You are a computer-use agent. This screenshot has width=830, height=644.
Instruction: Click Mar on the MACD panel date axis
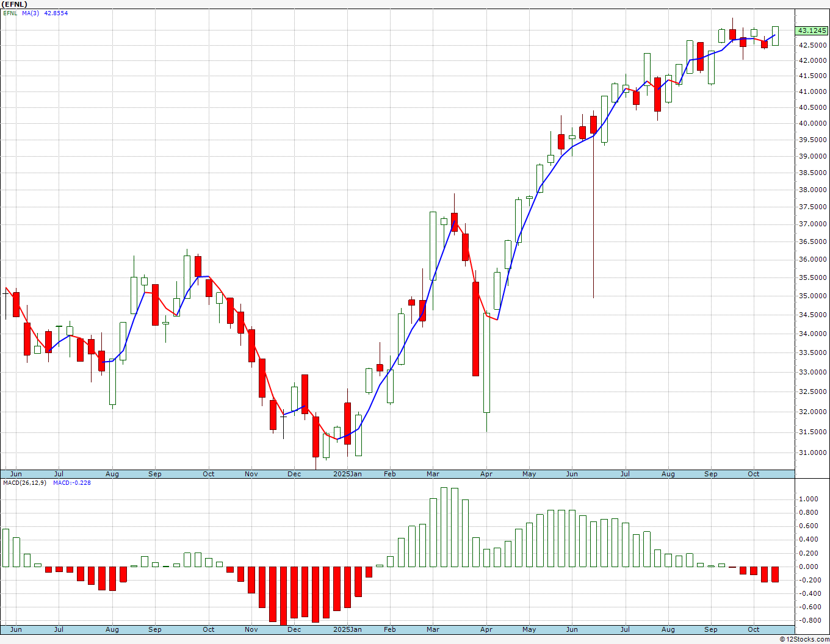[x=433, y=629]
